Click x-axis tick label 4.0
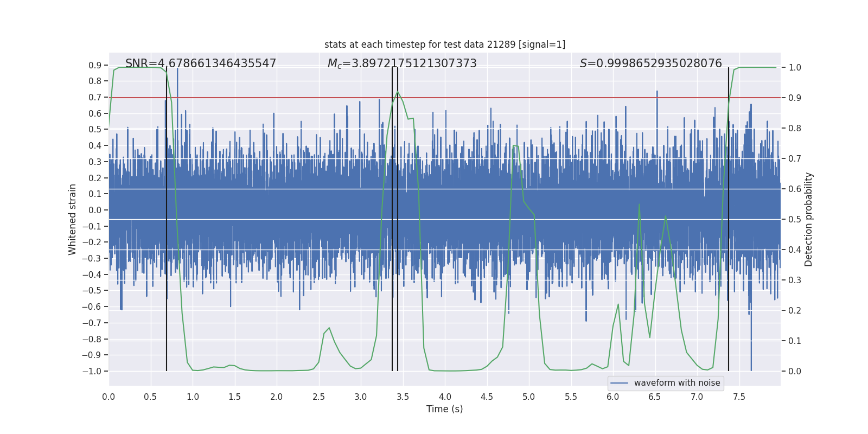The height and width of the screenshot is (434, 868). pos(445,397)
